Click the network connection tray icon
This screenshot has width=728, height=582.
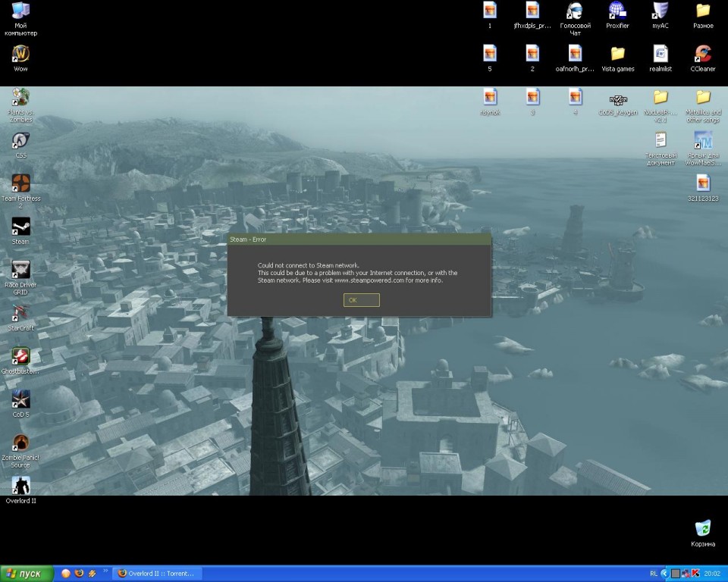pos(686,574)
